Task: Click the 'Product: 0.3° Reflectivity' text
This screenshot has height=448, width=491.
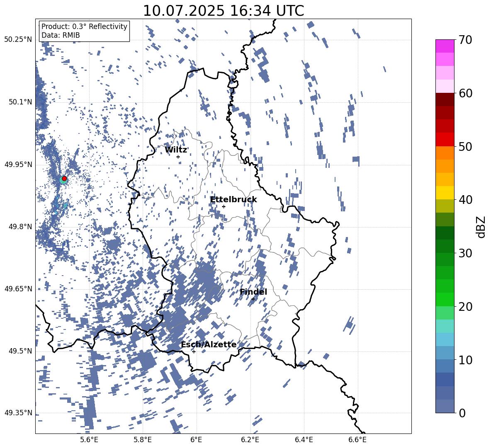Action: click(x=85, y=26)
